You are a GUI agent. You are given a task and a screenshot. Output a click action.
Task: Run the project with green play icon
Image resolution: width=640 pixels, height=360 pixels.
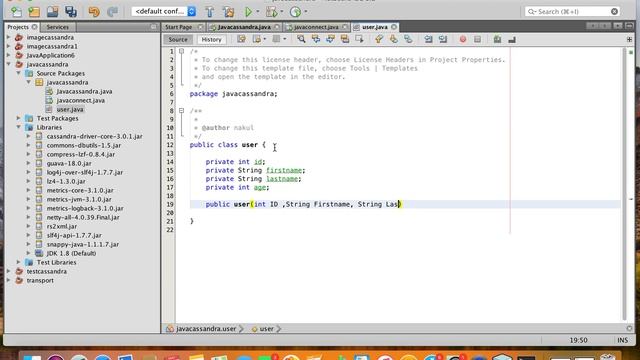(248, 12)
